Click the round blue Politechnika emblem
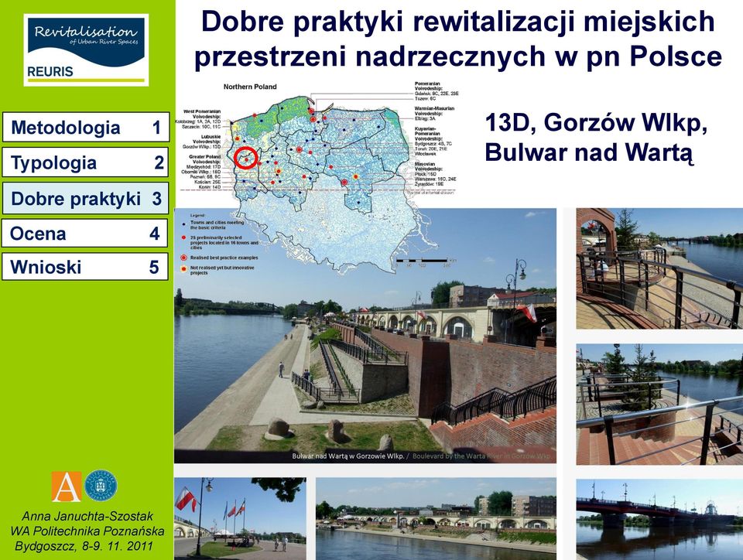Screen dimensions: 743x560 (101, 486)
